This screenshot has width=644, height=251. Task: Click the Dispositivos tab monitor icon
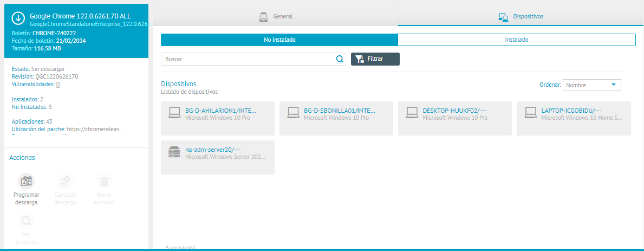click(x=504, y=16)
